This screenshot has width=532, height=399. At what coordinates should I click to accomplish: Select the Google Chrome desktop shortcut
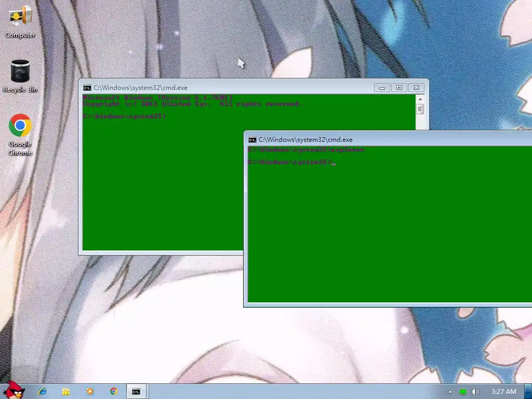pos(20,135)
